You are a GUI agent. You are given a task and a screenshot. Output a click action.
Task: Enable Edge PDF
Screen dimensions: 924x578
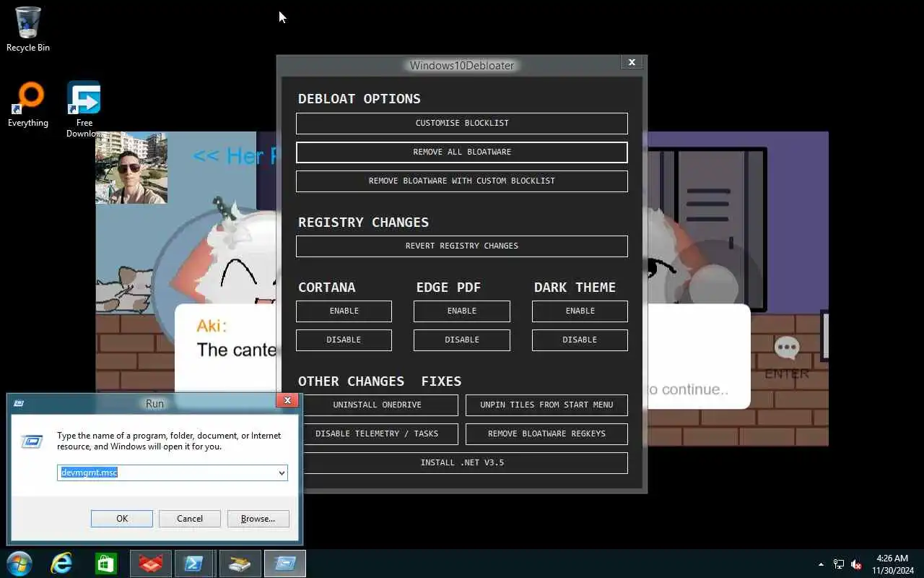click(462, 311)
